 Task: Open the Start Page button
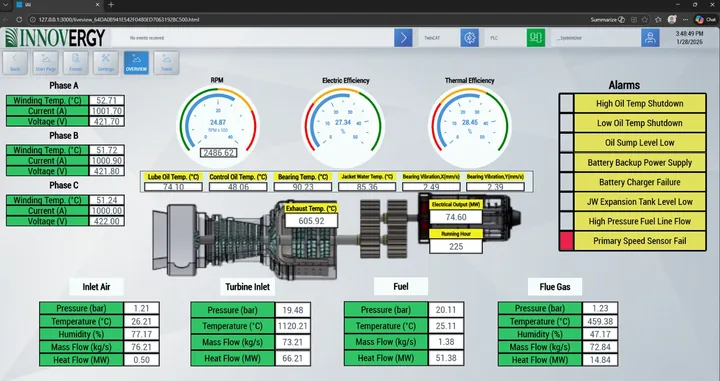45,62
